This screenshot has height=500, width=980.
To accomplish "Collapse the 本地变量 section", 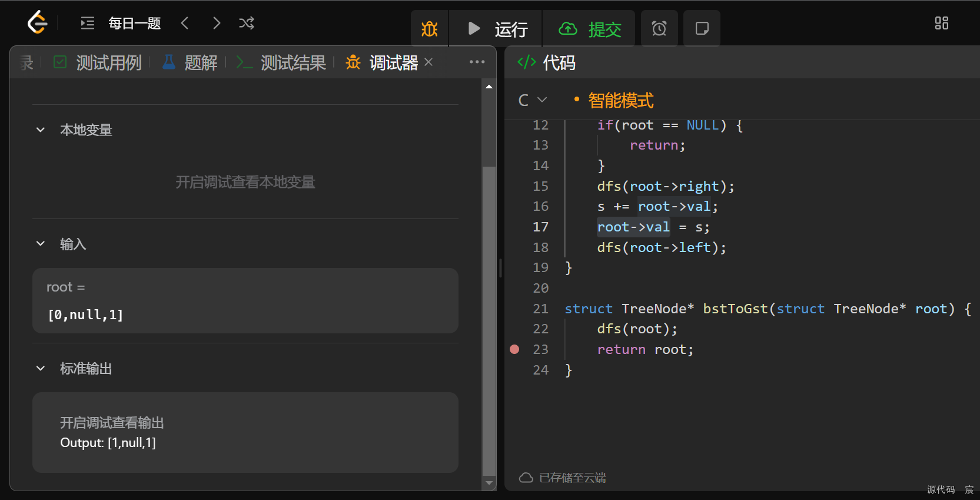I will coord(41,130).
